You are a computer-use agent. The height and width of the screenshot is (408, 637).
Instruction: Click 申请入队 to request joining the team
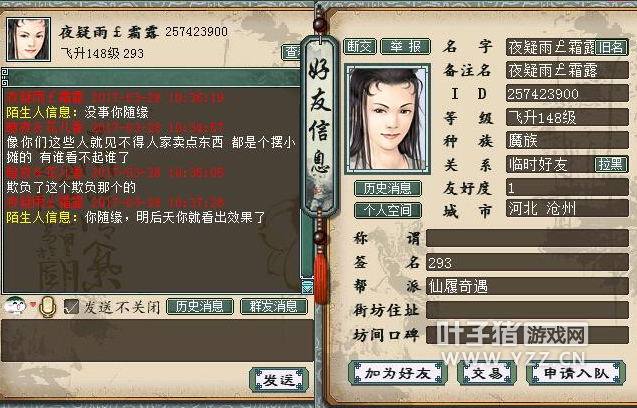point(576,373)
